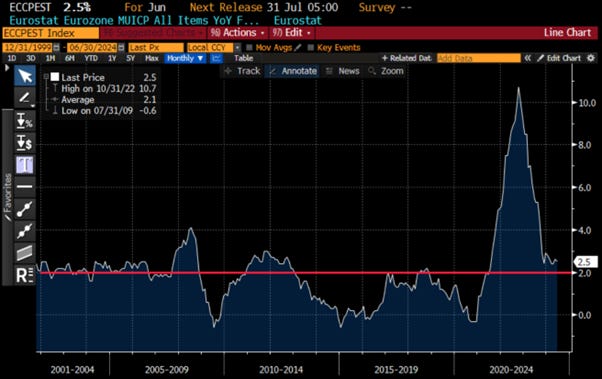Select the Max range
This screenshot has height=379, width=602.
click(152, 58)
